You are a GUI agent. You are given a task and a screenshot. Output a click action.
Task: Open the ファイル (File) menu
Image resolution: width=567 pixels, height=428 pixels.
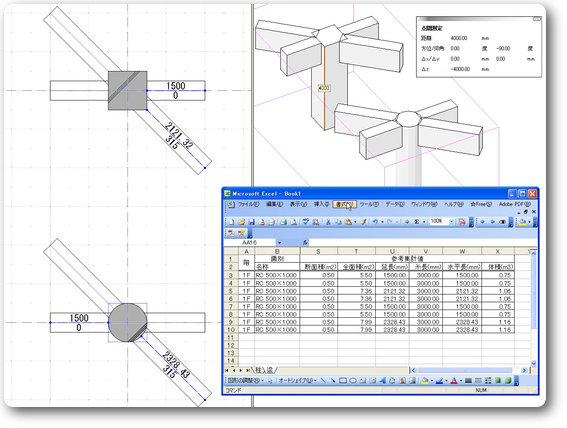point(248,204)
